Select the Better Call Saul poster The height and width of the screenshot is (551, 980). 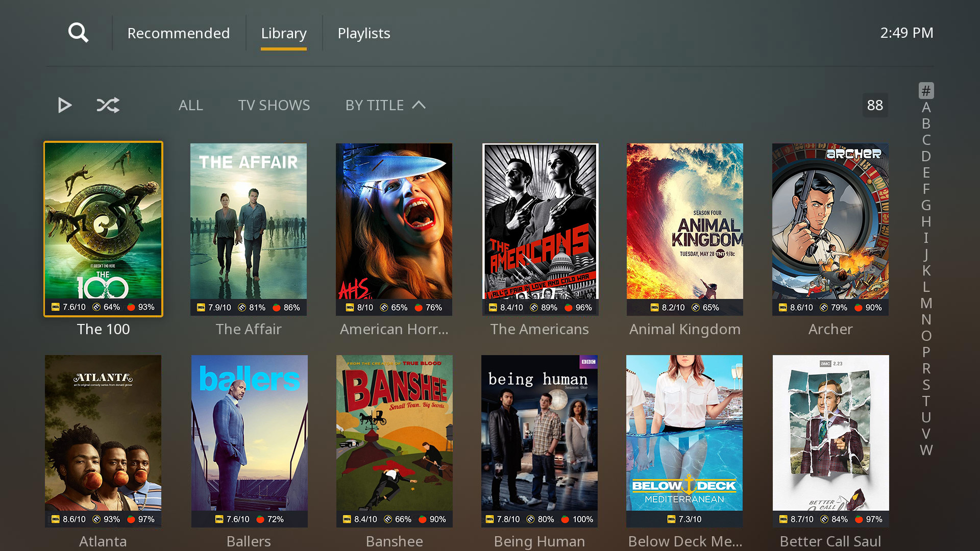coord(830,440)
